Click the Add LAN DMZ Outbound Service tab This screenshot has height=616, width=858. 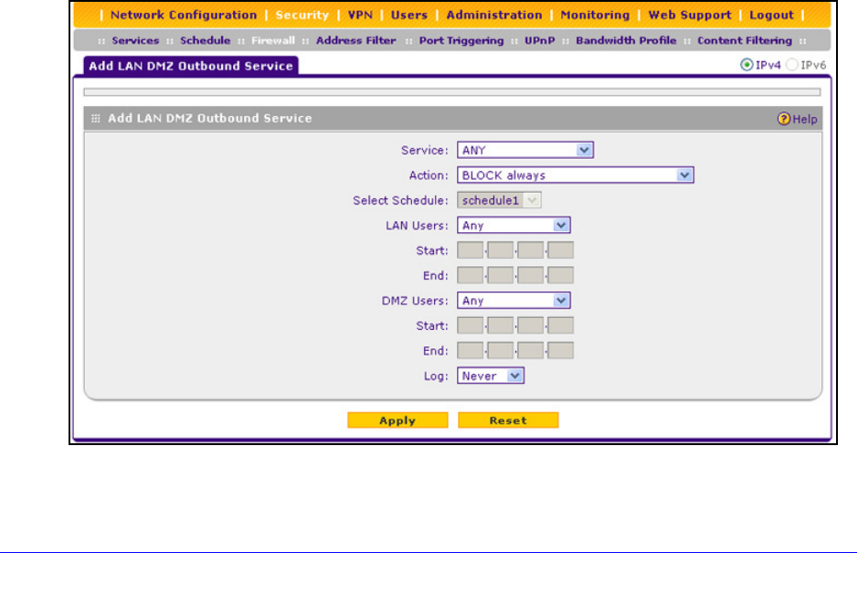click(x=191, y=66)
